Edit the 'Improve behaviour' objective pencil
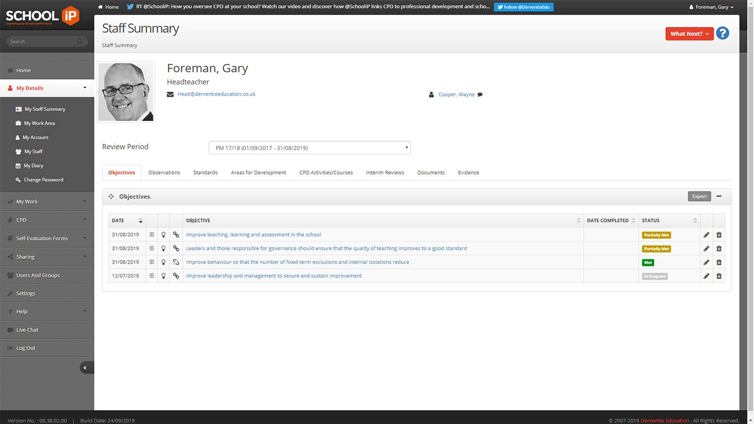Viewport: 754px width, 424px height. pos(706,262)
